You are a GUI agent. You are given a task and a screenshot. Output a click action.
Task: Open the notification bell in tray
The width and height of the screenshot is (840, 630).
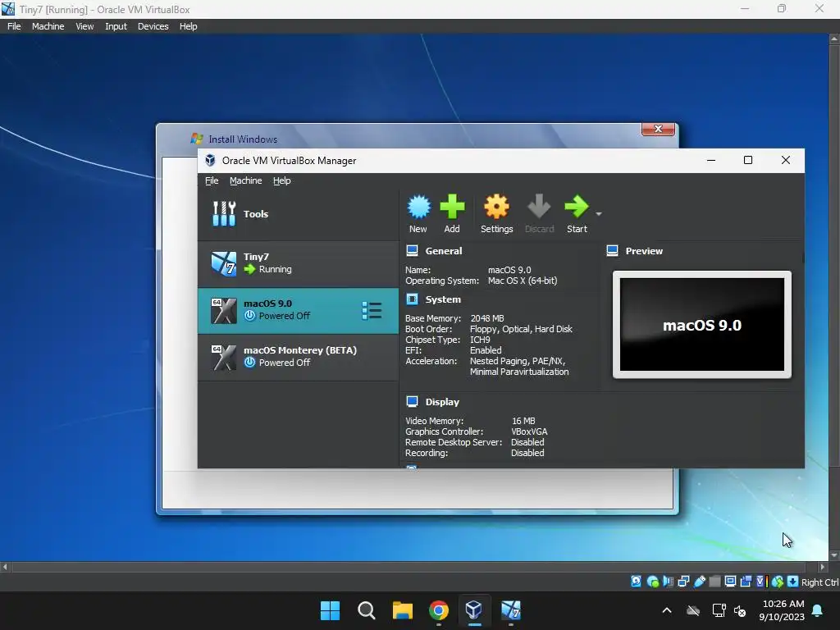[818, 610]
